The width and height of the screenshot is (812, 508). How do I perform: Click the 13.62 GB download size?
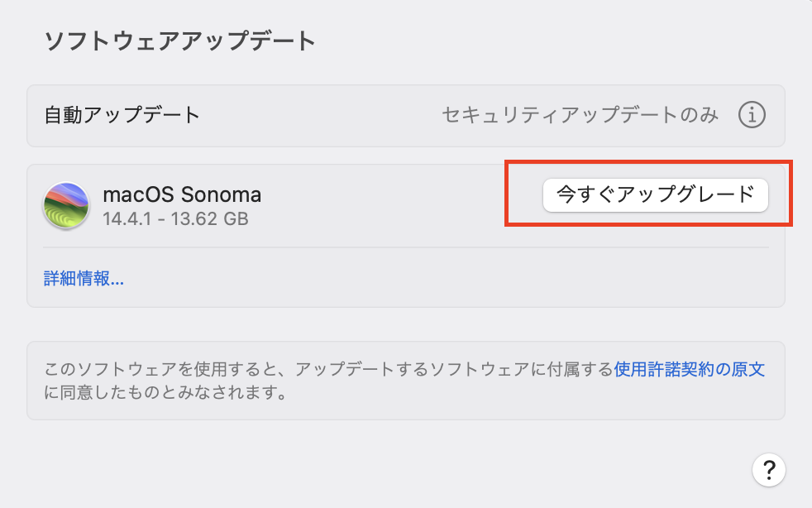click(x=208, y=219)
